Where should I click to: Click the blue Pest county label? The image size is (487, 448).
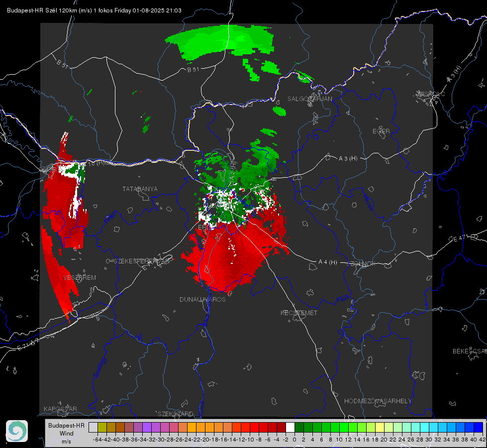pos(342,300)
